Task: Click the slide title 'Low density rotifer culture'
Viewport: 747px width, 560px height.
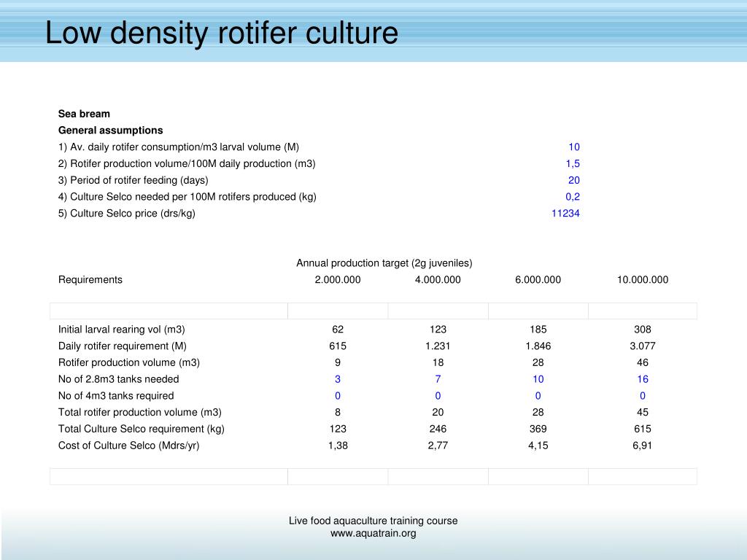Action: [222, 33]
